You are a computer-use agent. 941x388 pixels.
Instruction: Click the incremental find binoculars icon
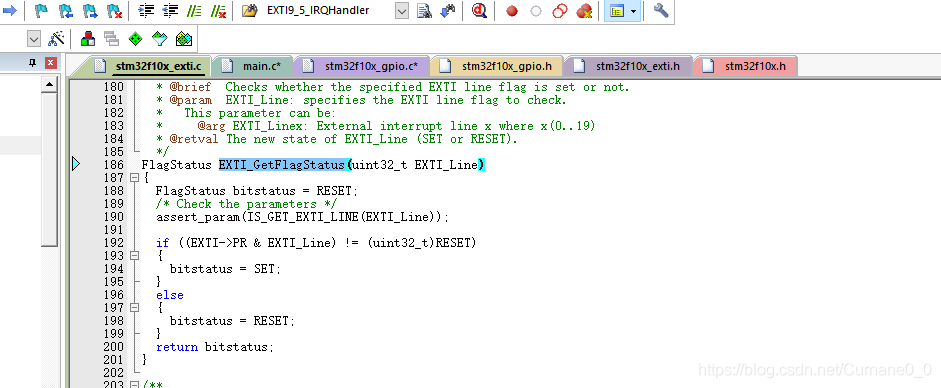[448, 10]
